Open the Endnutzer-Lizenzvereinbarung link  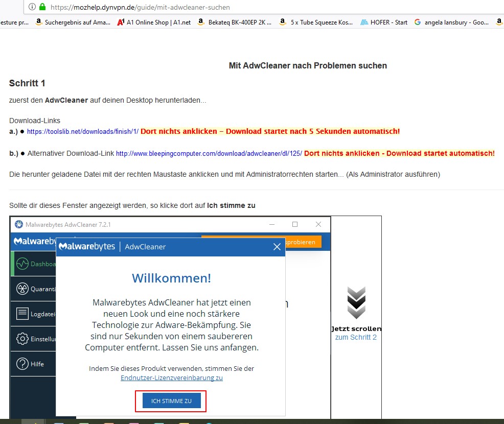[x=172, y=378]
